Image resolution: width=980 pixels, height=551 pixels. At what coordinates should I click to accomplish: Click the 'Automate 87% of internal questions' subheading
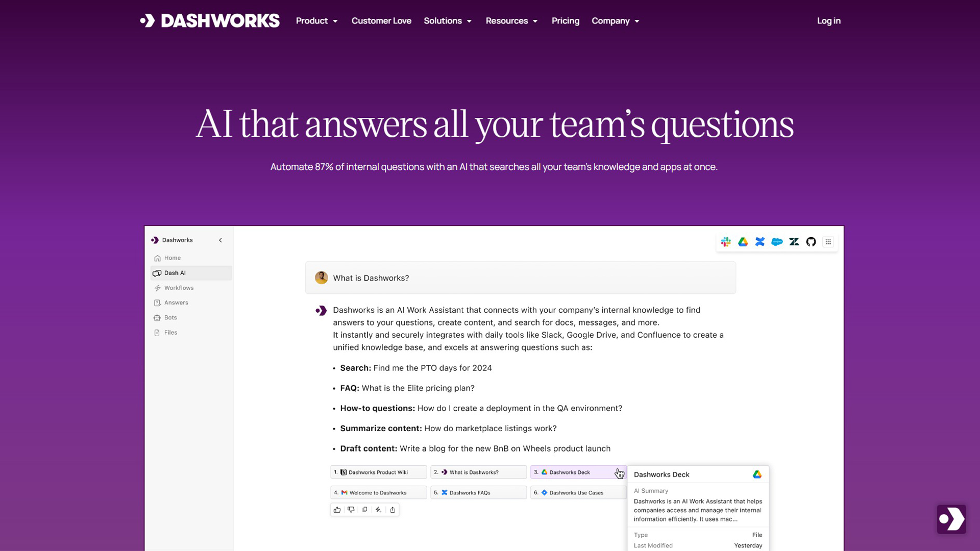pyautogui.click(x=494, y=167)
